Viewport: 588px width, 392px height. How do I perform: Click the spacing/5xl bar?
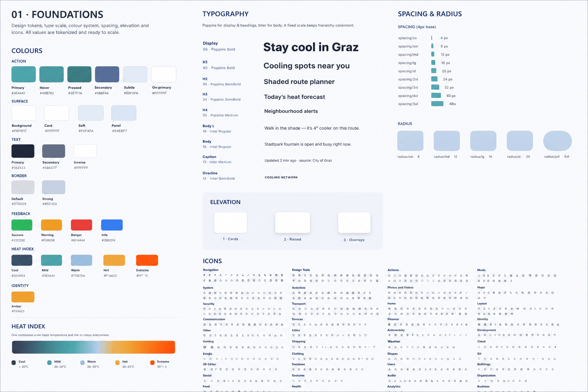437,104
